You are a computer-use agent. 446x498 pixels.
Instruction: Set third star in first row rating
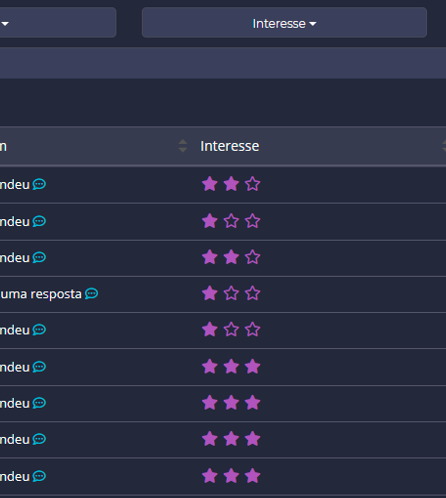click(x=252, y=184)
